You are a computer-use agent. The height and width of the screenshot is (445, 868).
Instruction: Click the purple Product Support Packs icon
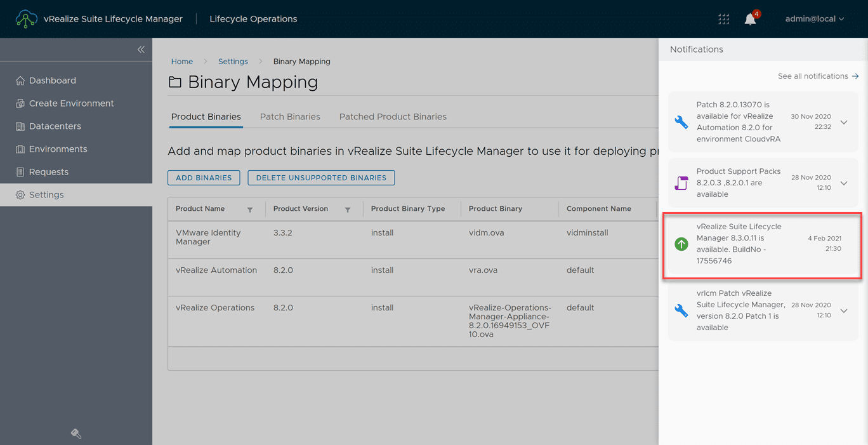[681, 183]
